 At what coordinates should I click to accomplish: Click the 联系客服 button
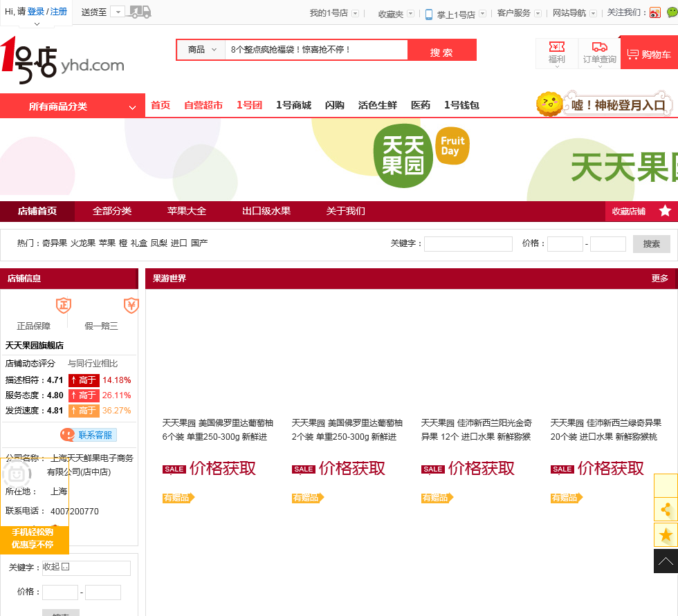tap(89, 435)
